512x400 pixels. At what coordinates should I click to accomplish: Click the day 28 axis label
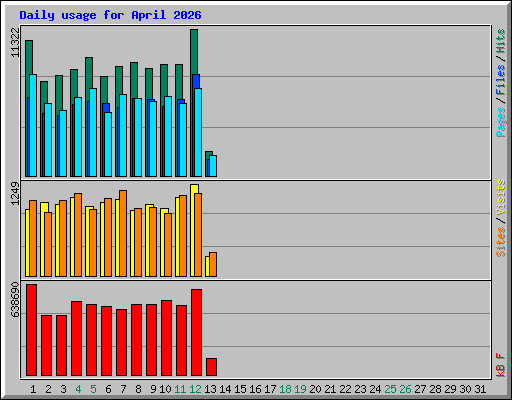tap(435, 389)
